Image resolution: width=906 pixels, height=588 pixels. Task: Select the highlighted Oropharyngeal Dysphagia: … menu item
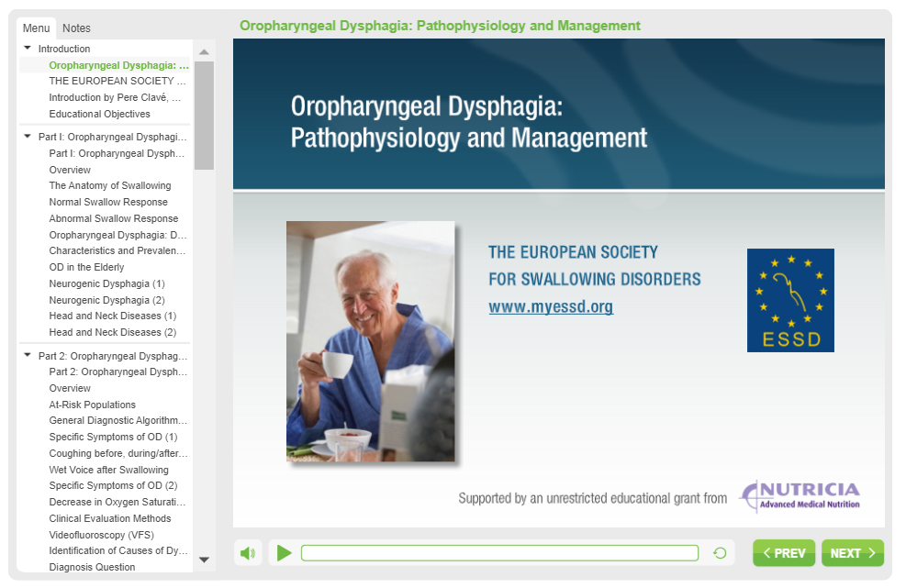point(119,65)
